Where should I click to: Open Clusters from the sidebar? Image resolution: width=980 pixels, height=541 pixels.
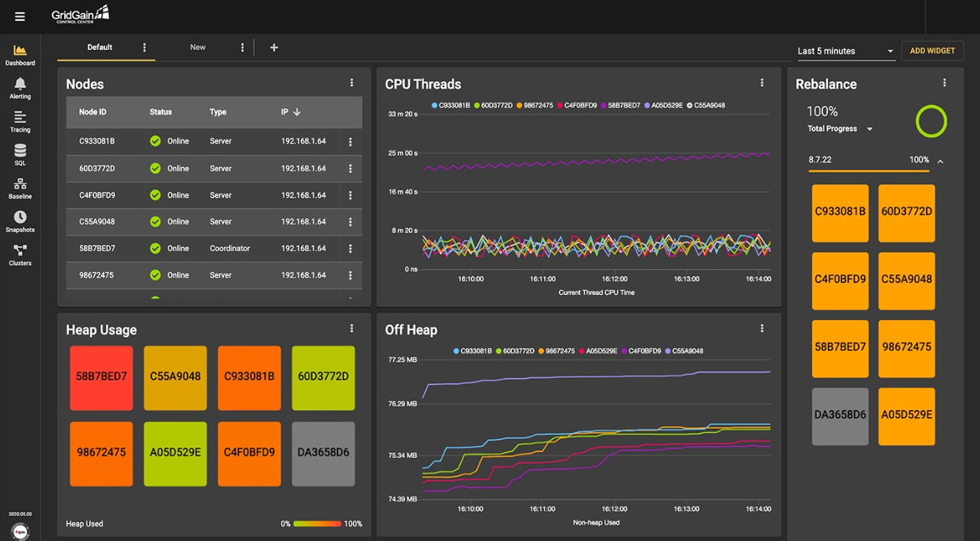[20, 256]
